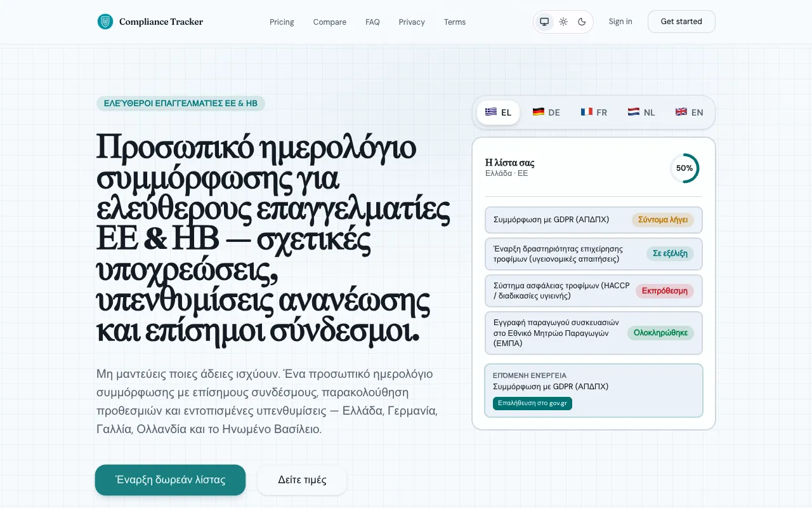Image resolution: width=812 pixels, height=508 pixels.
Task: Open the Εγγραφή παραγωγού συσκευασιών item
Action: (594, 333)
